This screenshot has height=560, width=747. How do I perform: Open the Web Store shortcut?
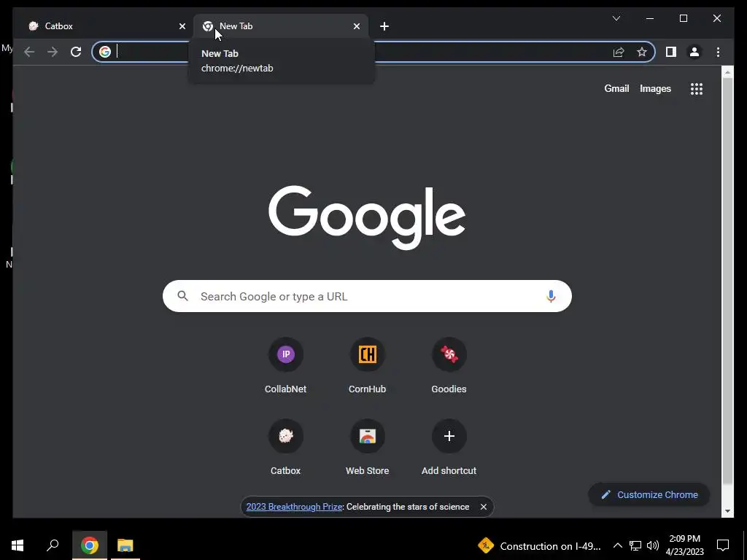coord(368,448)
